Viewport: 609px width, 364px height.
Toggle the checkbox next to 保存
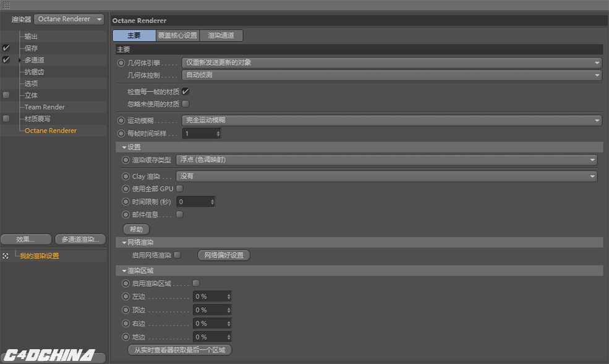[6, 48]
